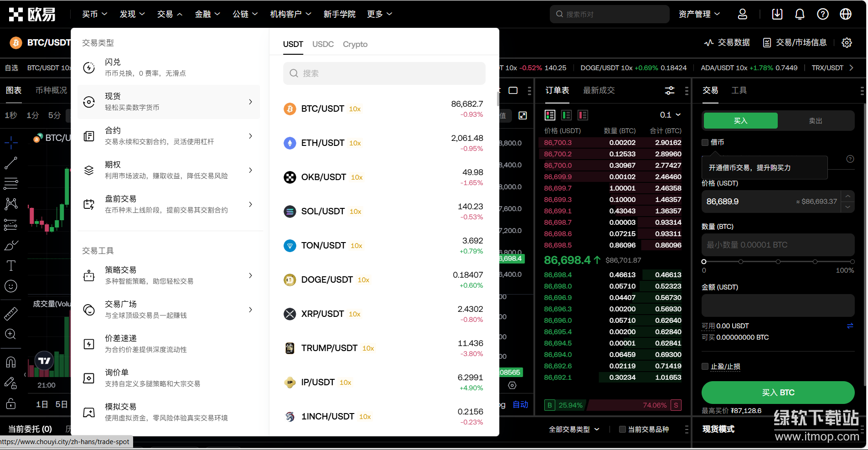Check the 当前交易品种 filter box
The width and height of the screenshot is (868, 450).
coord(622,429)
